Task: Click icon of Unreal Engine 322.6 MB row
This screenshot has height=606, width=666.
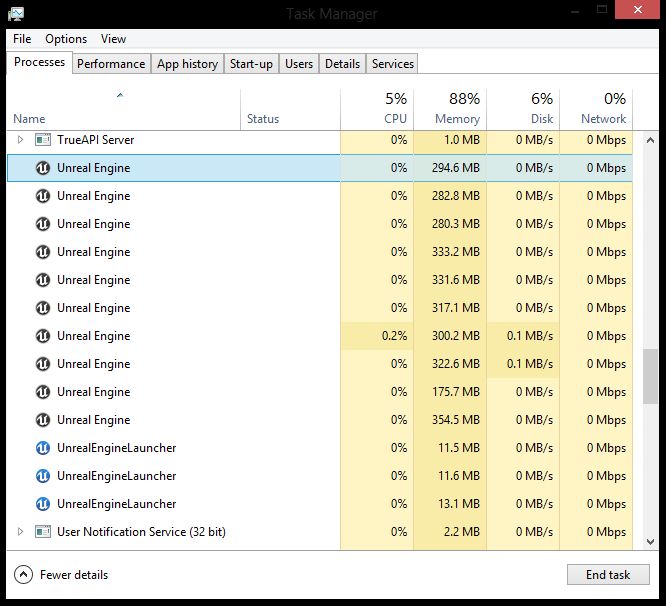Action: [43, 364]
